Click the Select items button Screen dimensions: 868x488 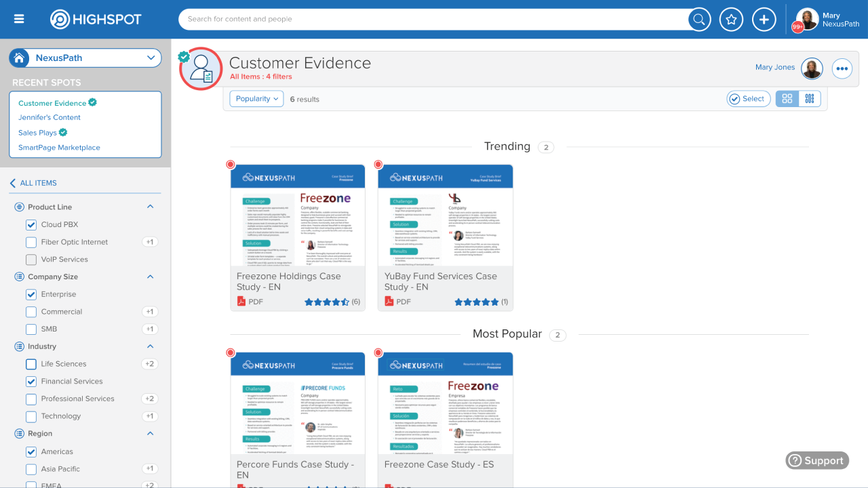pos(749,99)
